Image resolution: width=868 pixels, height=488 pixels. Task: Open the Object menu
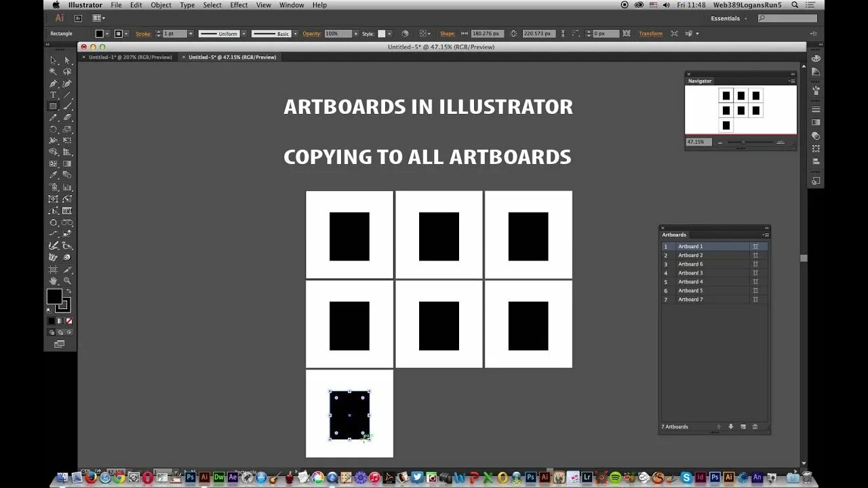click(x=161, y=5)
